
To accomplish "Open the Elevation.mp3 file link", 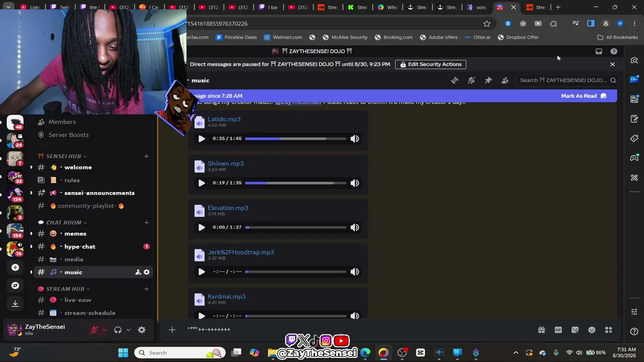I will (x=228, y=208).
